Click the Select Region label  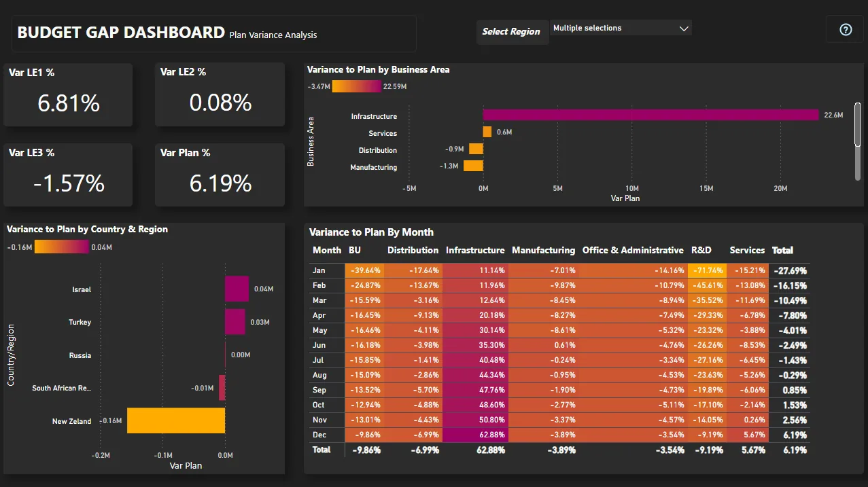pos(511,31)
